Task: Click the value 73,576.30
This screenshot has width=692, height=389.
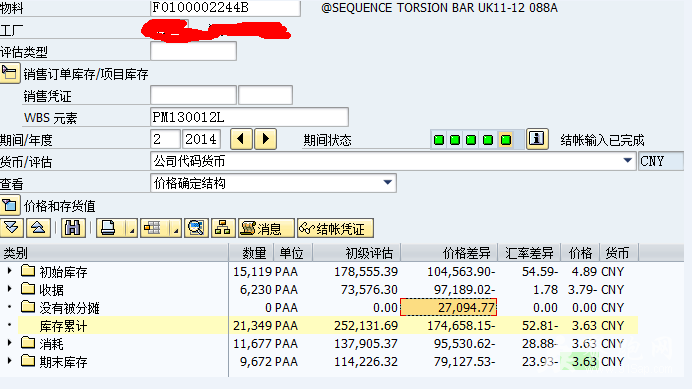Action: (369, 289)
